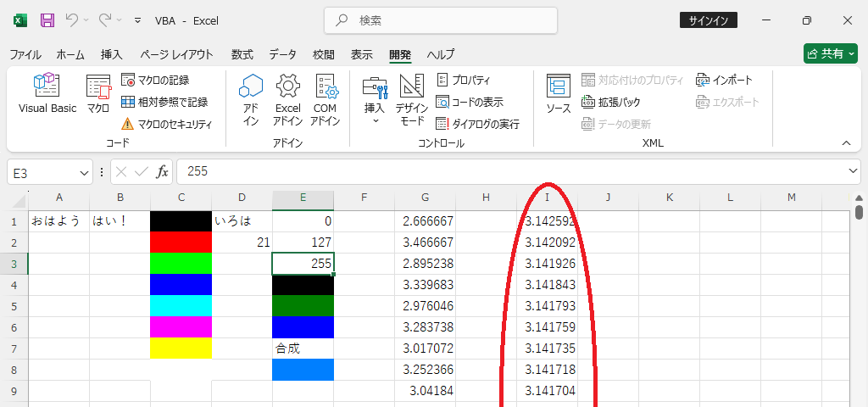
Task: Open the マクロ macros dialog
Action: (98, 93)
